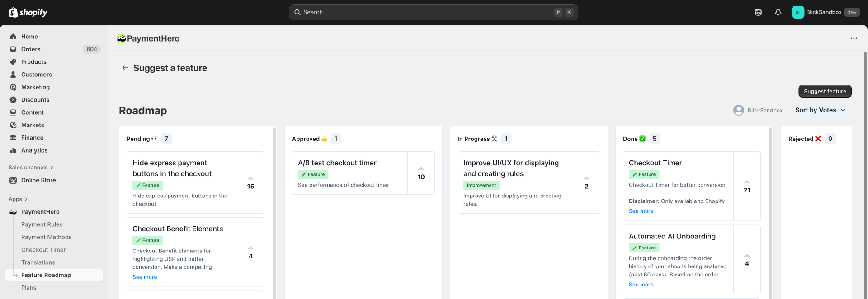Click the In Progress column header

[x=477, y=139]
